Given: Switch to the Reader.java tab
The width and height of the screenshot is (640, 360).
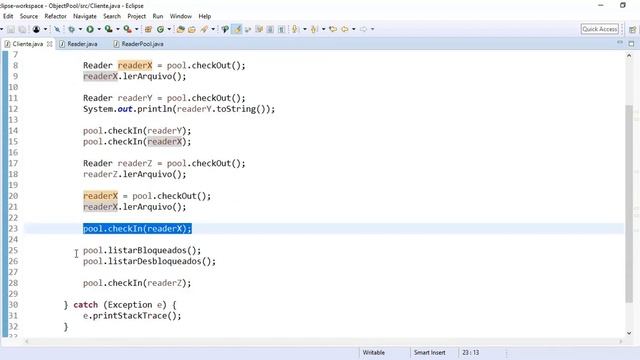Looking at the screenshot, I should click(x=82, y=44).
